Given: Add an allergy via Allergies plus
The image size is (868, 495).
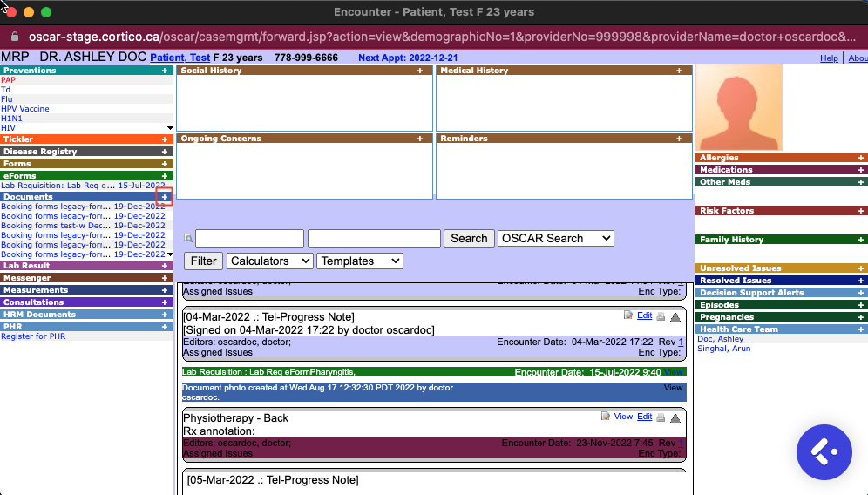Looking at the screenshot, I should tap(861, 157).
